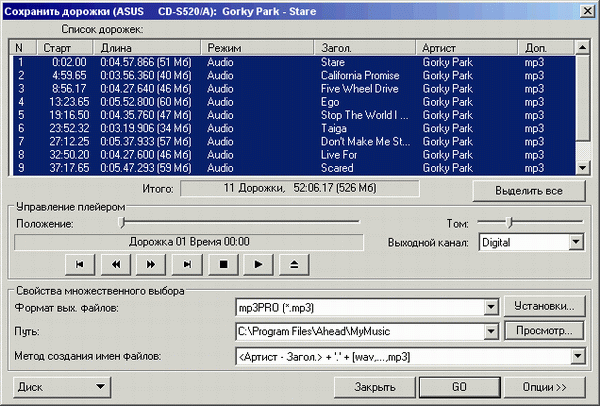
Task: Eject the disc
Action: click(x=294, y=264)
